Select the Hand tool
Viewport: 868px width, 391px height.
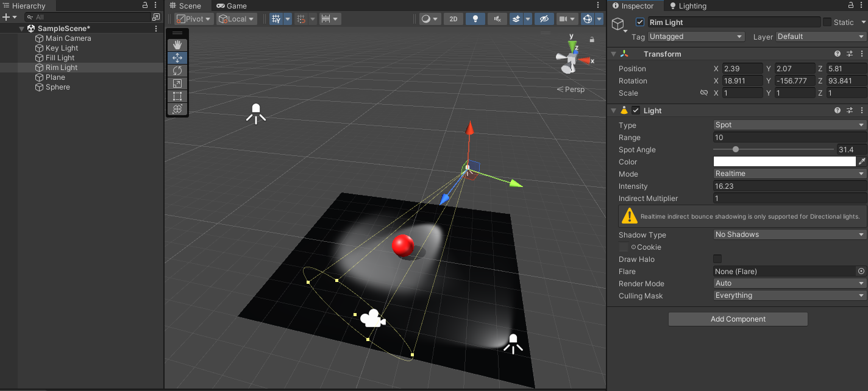(177, 44)
